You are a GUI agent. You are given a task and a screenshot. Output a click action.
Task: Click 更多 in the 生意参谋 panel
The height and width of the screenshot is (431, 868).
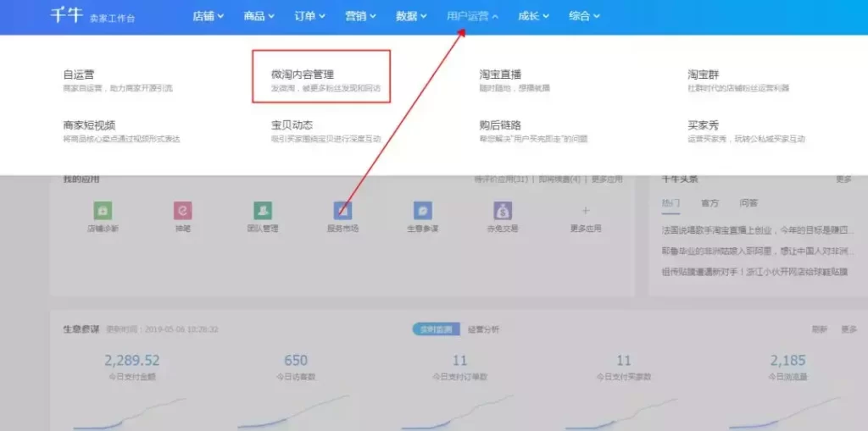[849, 329]
